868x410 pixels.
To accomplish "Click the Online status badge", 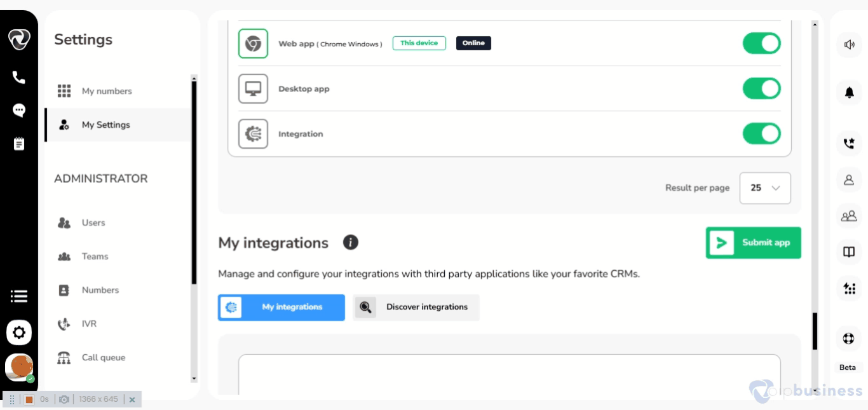I will coord(473,43).
